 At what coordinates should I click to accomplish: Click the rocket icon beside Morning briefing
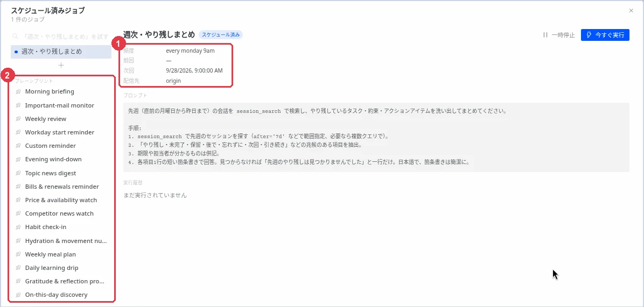coord(18,92)
